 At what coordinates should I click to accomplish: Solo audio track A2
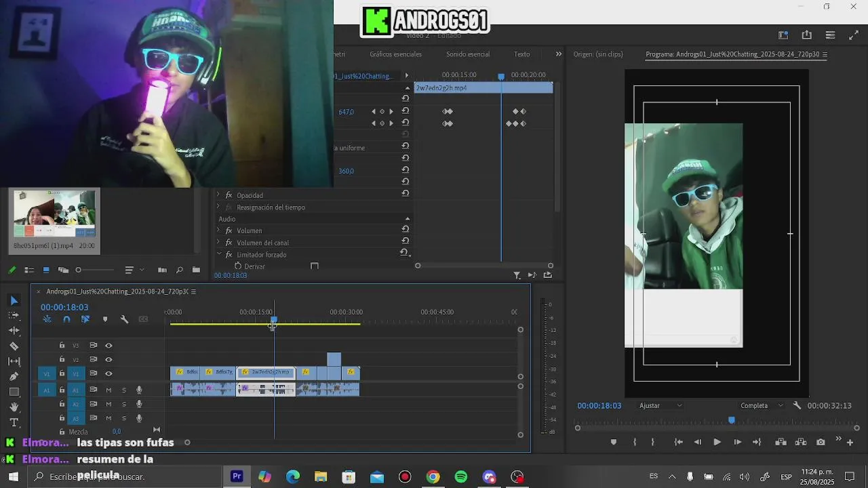(124, 404)
